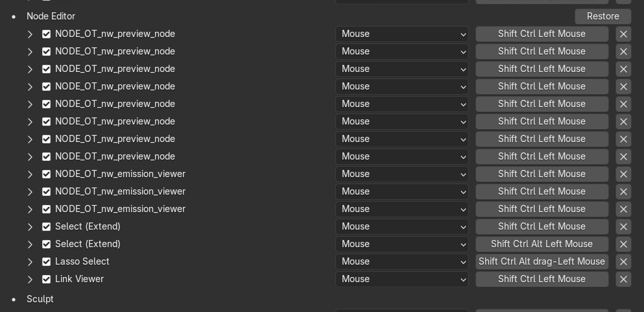Expand the first NODE_OT_nw_preview_node item
Viewport: 644px width, 312px height.
[30, 34]
